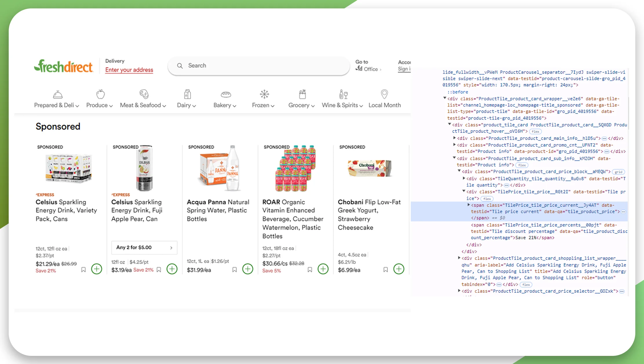The image size is (644, 364).
Task: Collapse the ProductTile_product_card_price_block div node
Action: point(459,171)
